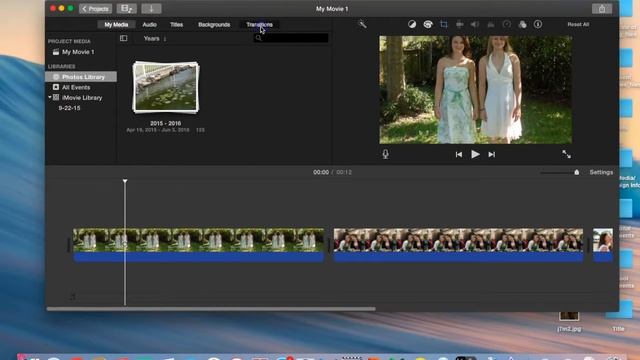
Task: Click the import media down-arrow button
Action: click(151, 9)
